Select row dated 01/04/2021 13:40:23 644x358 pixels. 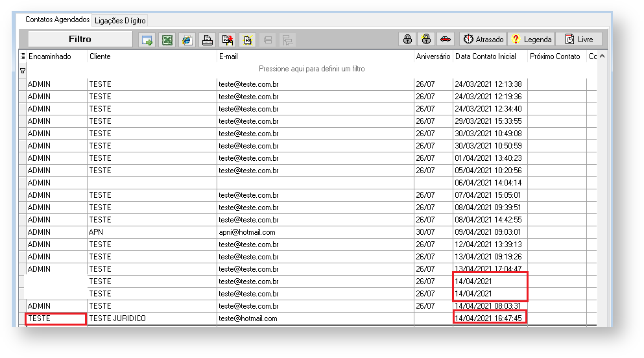pos(307,158)
